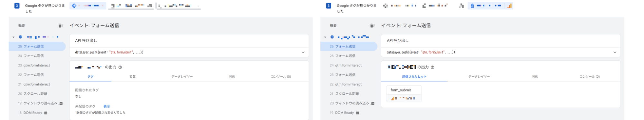This screenshot has height=120, width=644.
Task: Click API 呼び出し heading in left panel
Action: [x=86, y=41]
